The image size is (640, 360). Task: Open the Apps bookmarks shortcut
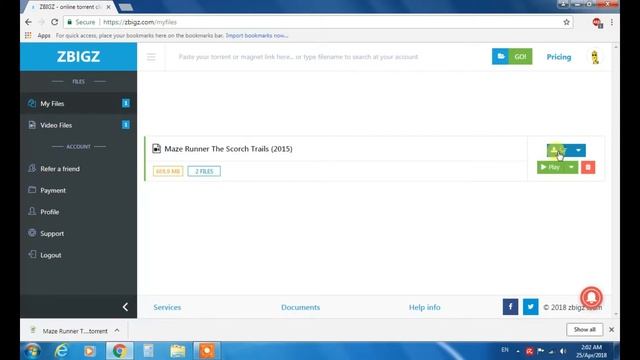tap(38, 36)
